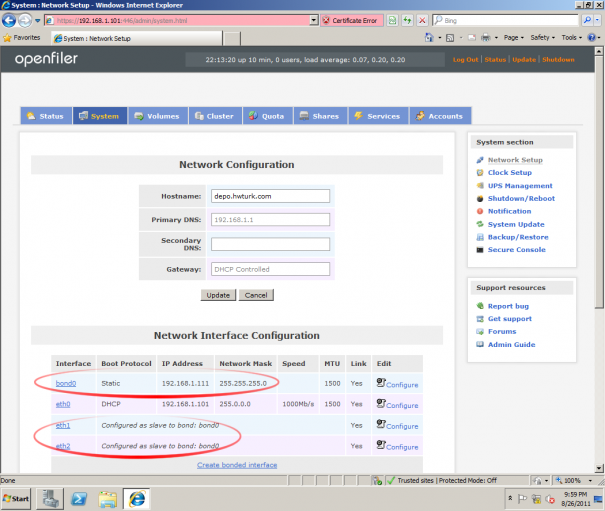The image size is (605, 511).
Task: Click the Stop loading X icon
Action: tap(422, 20)
